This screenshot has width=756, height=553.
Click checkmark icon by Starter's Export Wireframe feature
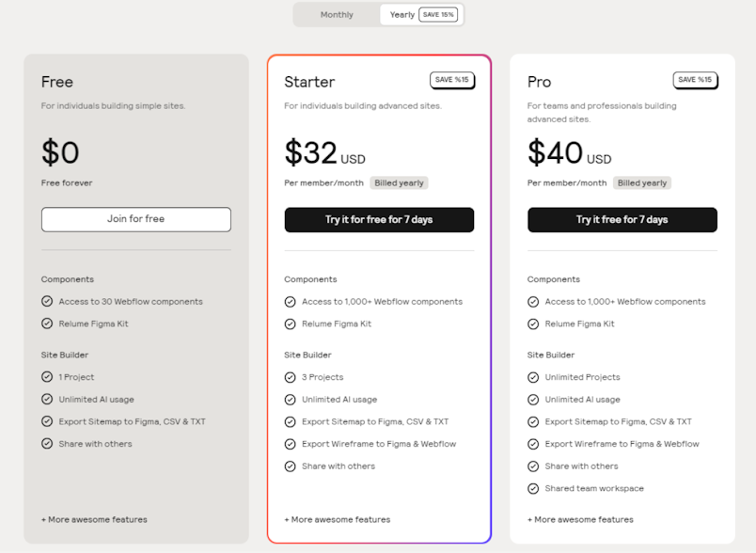(x=290, y=444)
